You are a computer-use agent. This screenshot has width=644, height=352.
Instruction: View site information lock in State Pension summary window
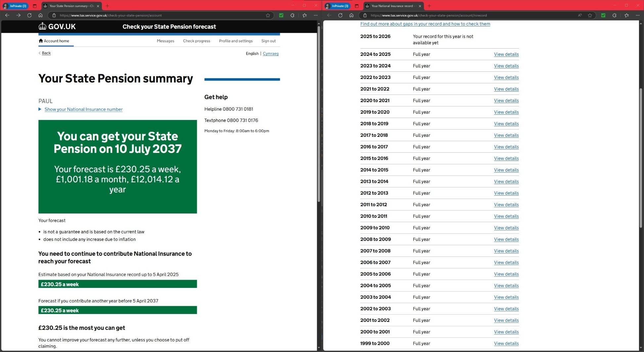coord(54,15)
